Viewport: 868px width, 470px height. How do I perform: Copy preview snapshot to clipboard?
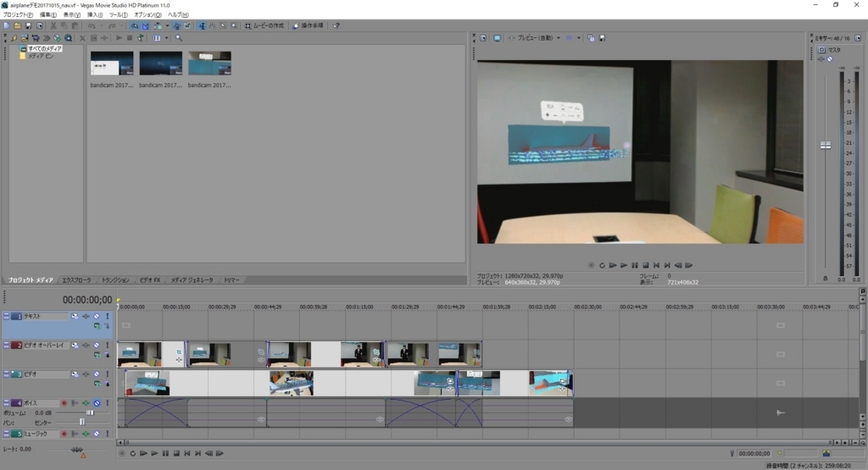coord(591,38)
